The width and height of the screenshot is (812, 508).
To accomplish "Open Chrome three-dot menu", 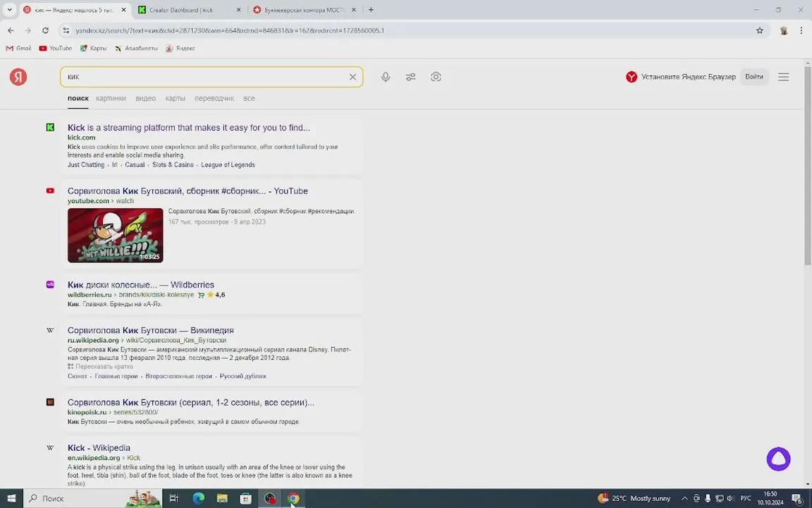I will coord(801,30).
